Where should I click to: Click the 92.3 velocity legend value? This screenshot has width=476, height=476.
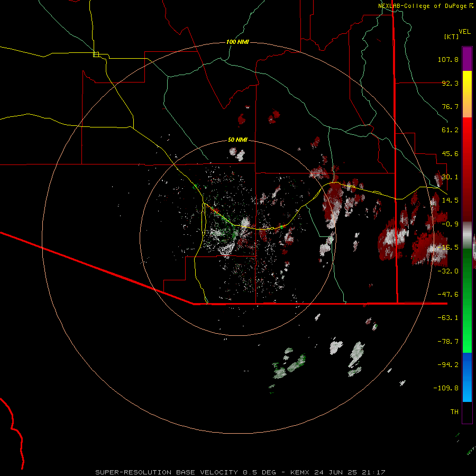tap(450, 83)
